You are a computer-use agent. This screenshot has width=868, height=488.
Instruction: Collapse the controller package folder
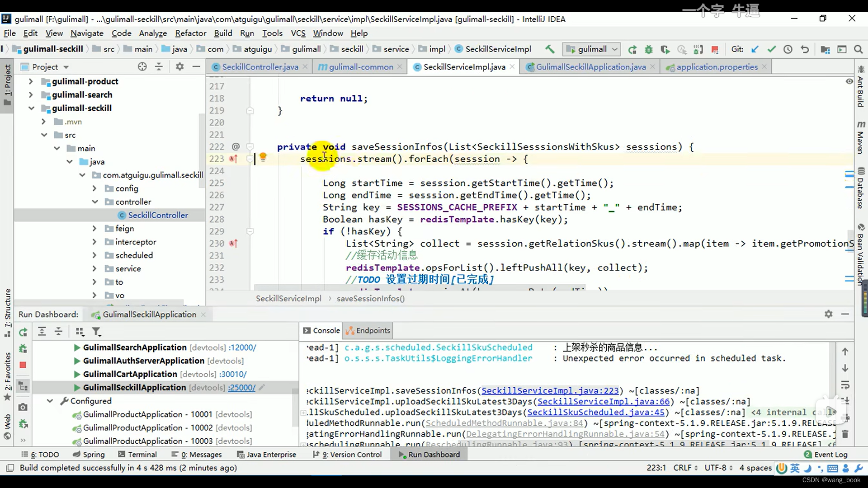point(94,202)
